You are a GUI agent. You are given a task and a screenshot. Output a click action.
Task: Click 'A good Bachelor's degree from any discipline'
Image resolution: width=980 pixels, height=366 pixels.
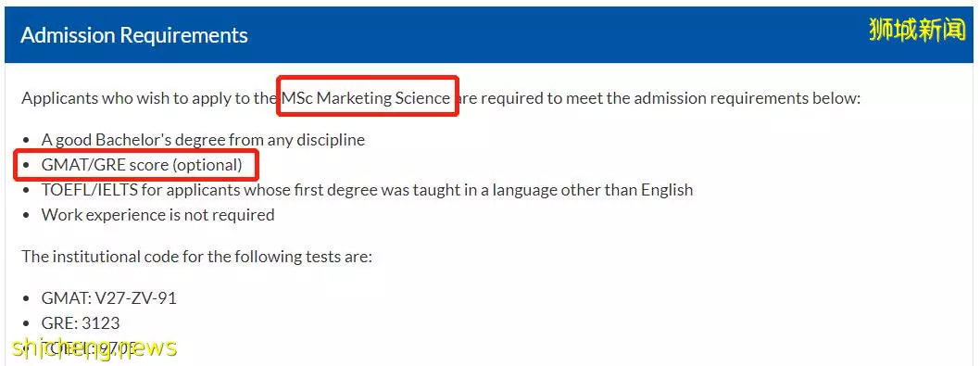[x=203, y=140]
